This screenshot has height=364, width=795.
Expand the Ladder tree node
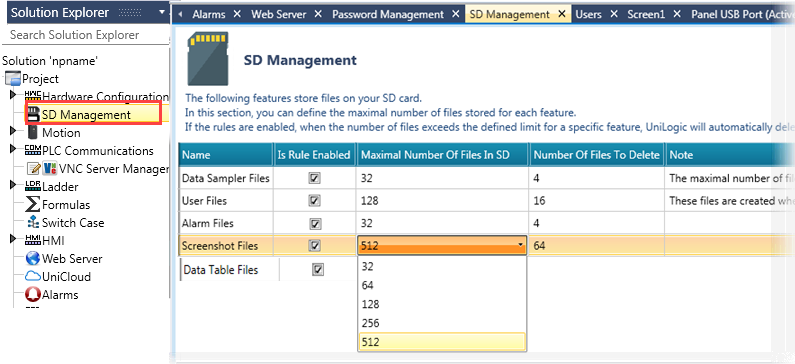[x=13, y=186]
